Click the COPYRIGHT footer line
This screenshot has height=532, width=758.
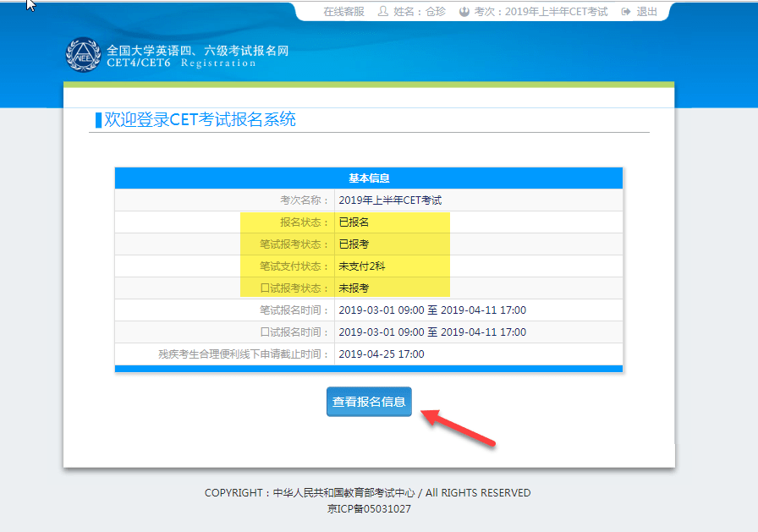pyautogui.click(x=368, y=493)
